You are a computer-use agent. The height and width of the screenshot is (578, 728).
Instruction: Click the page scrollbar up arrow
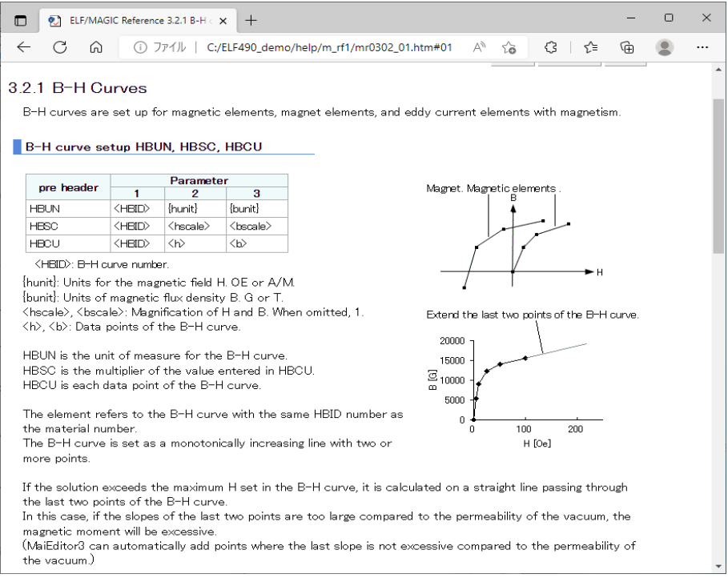coord(718,70)
